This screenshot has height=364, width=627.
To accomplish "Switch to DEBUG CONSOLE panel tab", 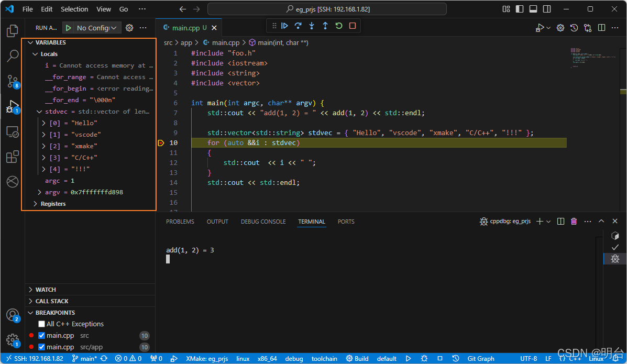I will pos(263,222).
